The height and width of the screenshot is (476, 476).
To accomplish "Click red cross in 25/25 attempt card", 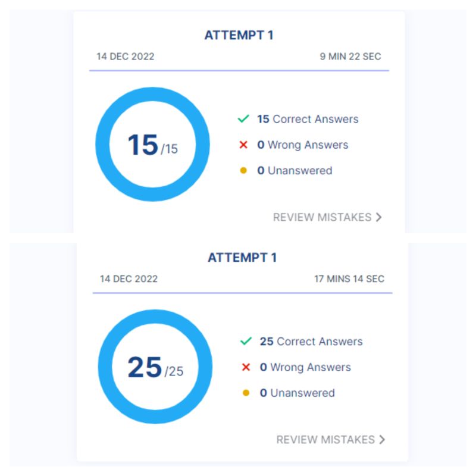I will click(x=246, y=367).
